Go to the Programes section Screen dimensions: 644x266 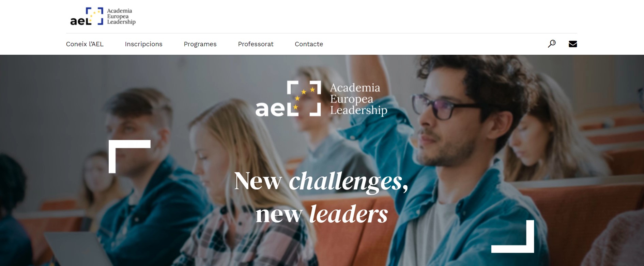pyautogui.click(x=200, y=44)
